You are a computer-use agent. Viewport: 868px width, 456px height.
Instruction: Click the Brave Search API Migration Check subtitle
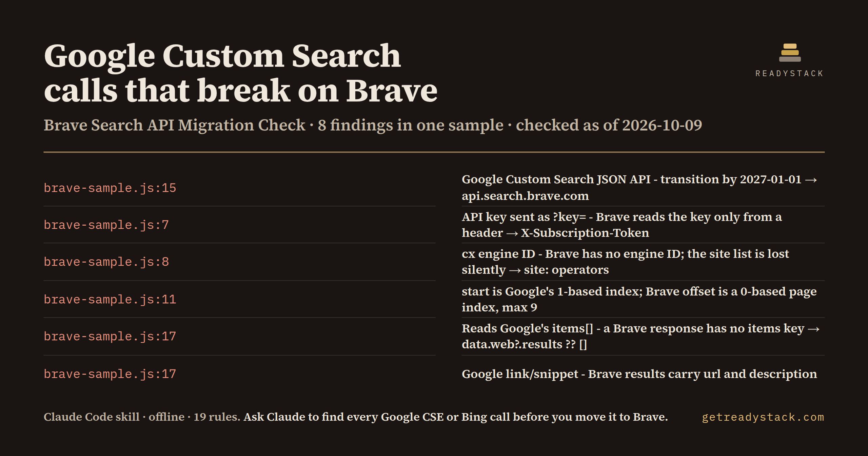pos(373,125)
